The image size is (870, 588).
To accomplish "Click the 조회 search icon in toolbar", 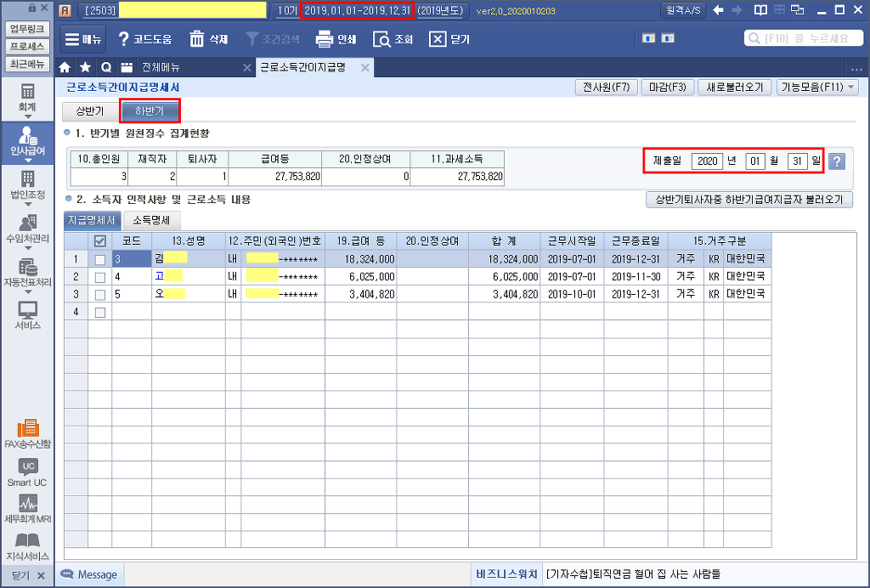I will pyautogui.click(x=382, y=39).
